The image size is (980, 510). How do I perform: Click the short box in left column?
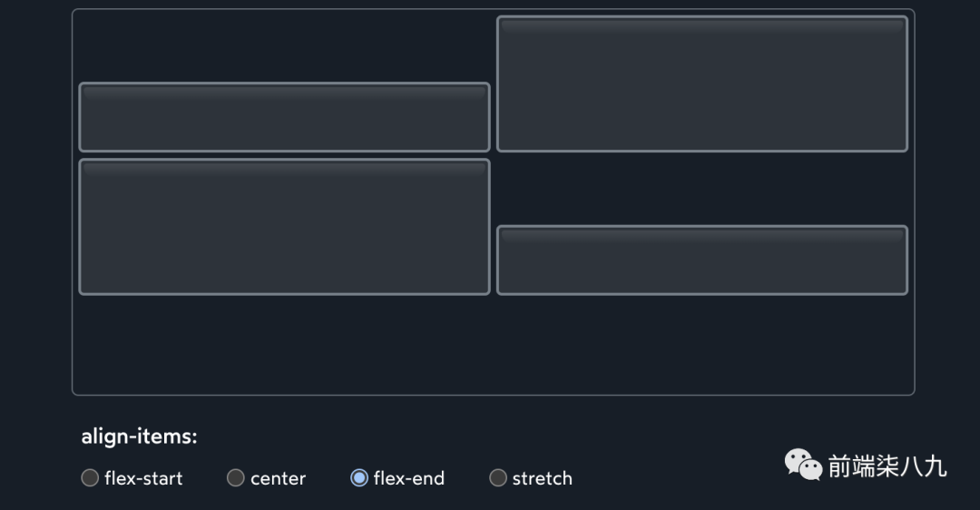tap(284, 117)
